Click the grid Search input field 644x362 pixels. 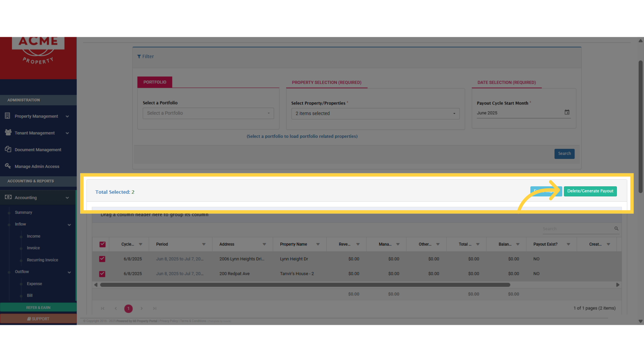(578, 229)
